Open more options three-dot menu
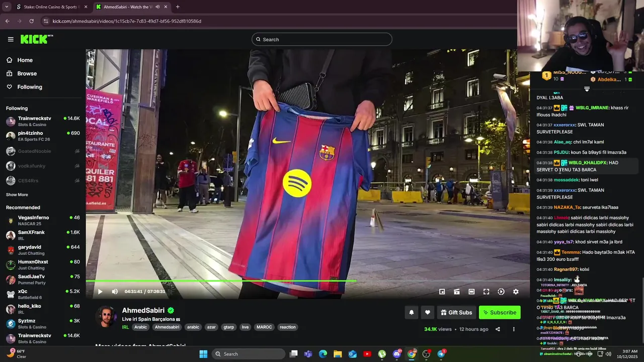The image size is (644, 362). tap(514, 329)
